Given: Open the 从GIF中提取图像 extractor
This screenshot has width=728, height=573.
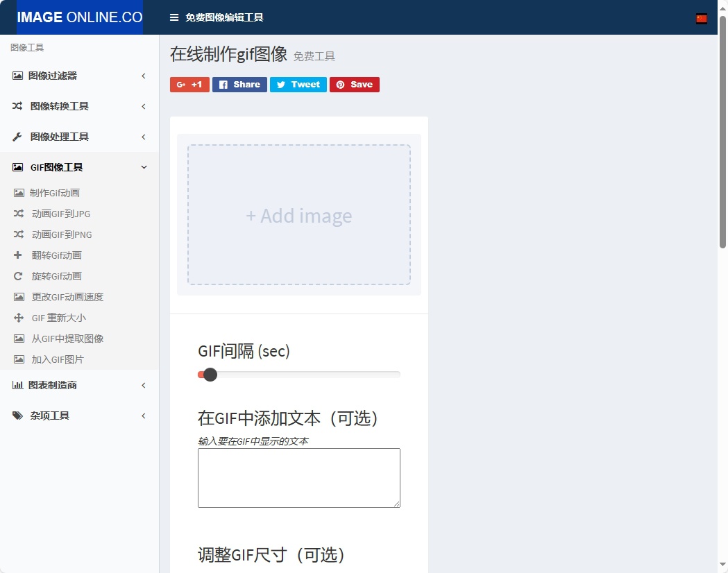Looking at the screenshot, I should [x=68, y=339].
